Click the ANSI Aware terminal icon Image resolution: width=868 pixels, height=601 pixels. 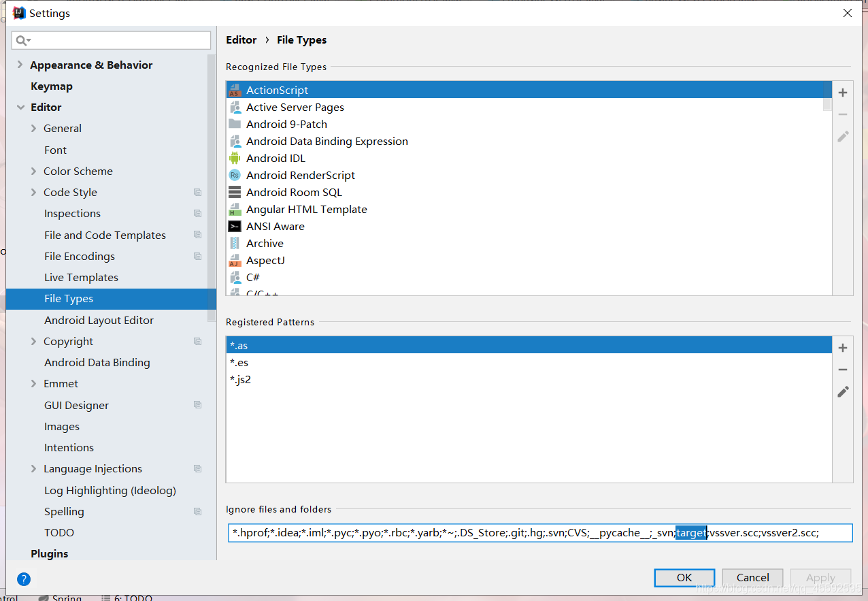(235, 226)
